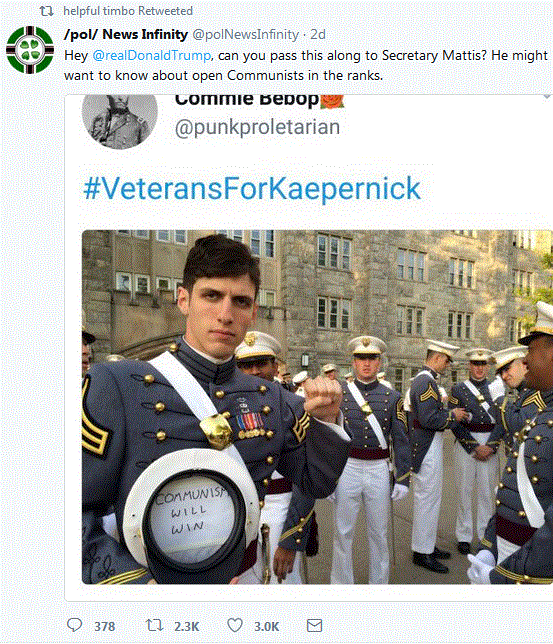The width and height of the screenshot is (553, 644).
Task: Open the @punkproletarian handle
Action: 257,128
